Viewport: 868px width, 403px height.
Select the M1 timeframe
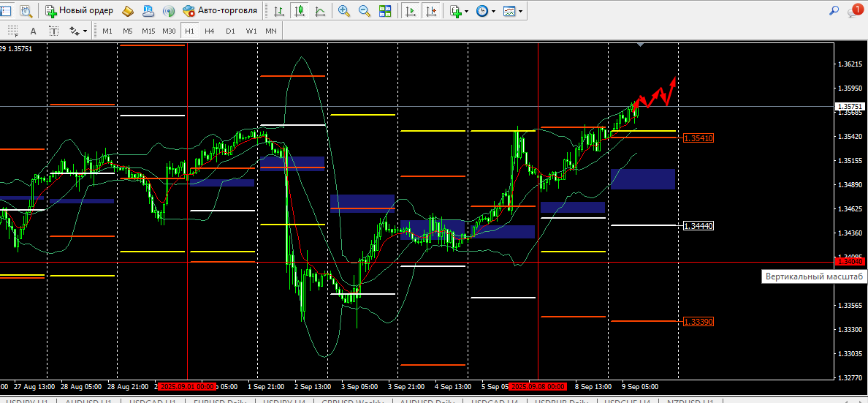point(107,31)
